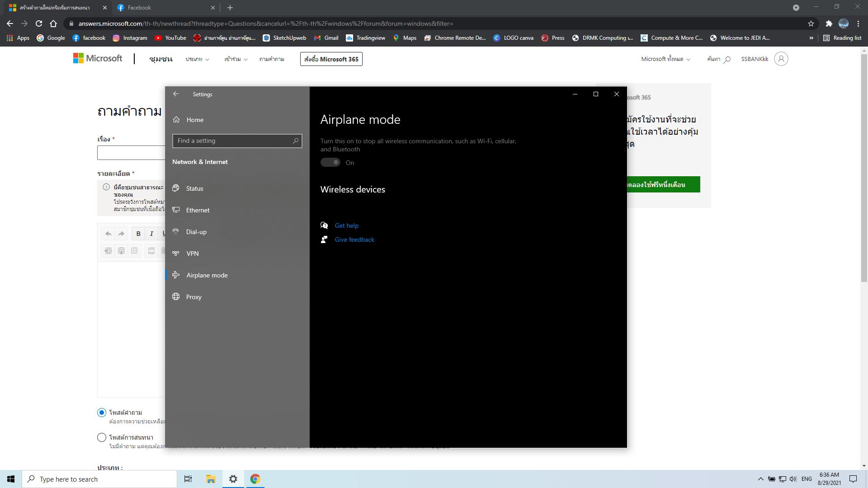Screen dimensions: 868x488
Task: Expand the ประเภท dropdown menu
Action: [197, 59]
